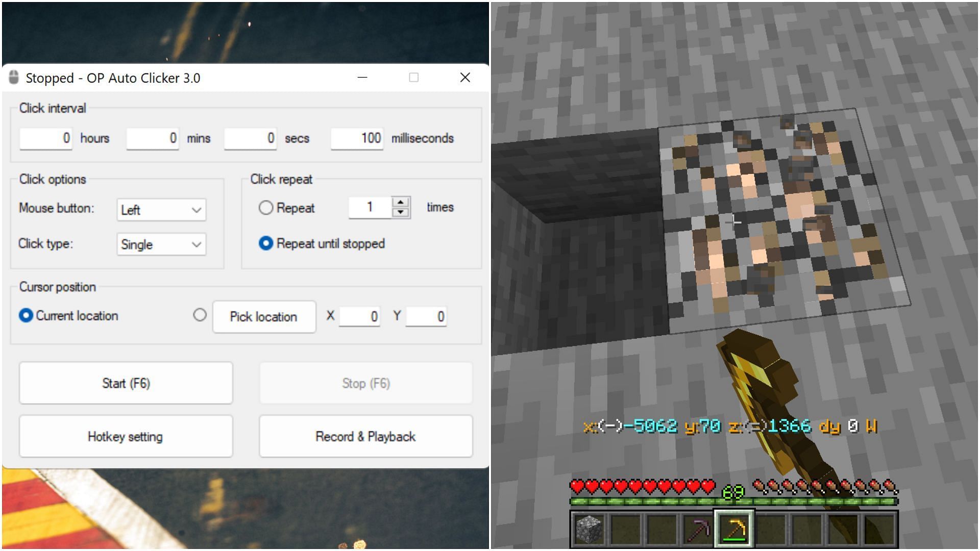The image size is (980, 551).
Task: Click the Pick location radio button
Action: point(200,315)
